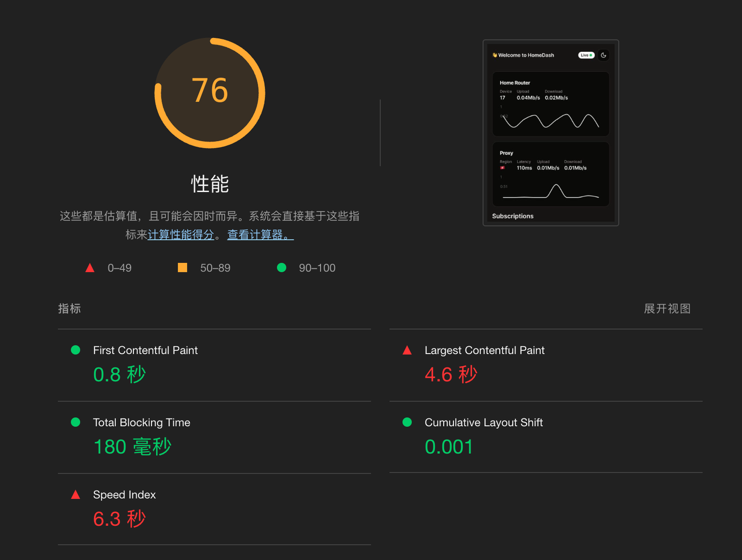Expand the Largest Contentful Paint 4.6 秒 value
The width and height of the screenshot is (742, 560).
click(450, 374)
